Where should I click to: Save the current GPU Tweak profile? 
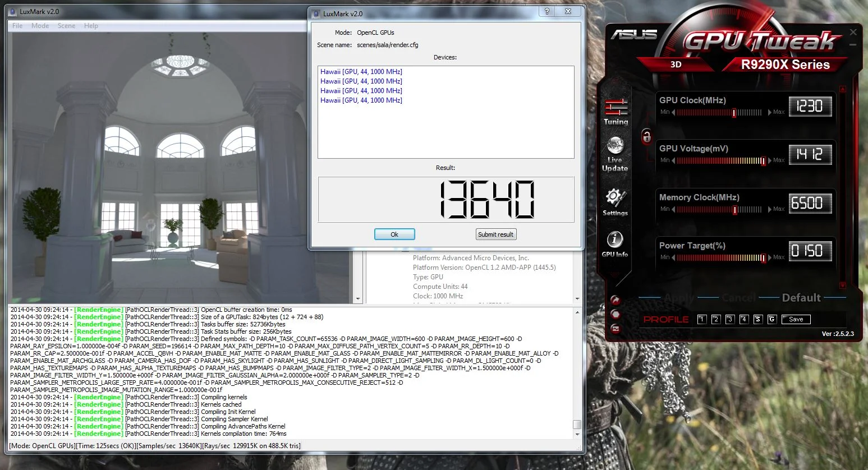point(796,319)
